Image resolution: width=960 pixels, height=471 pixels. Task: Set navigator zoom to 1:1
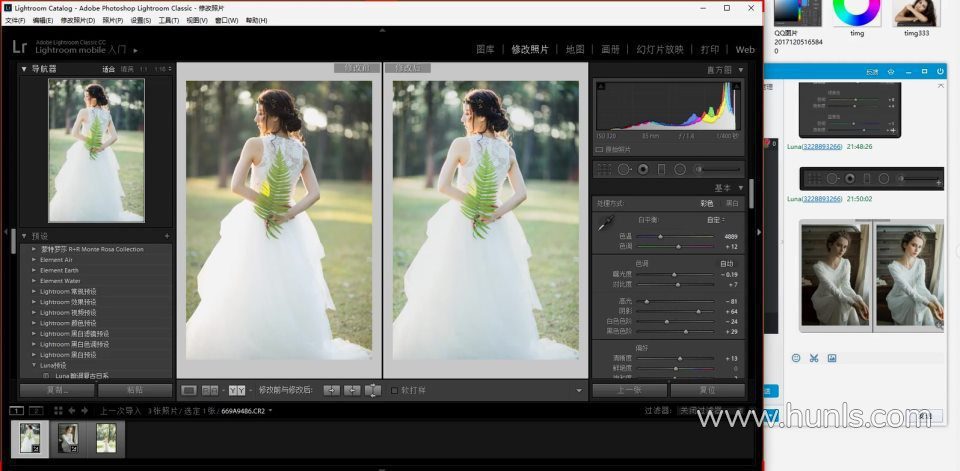point(143,69)
